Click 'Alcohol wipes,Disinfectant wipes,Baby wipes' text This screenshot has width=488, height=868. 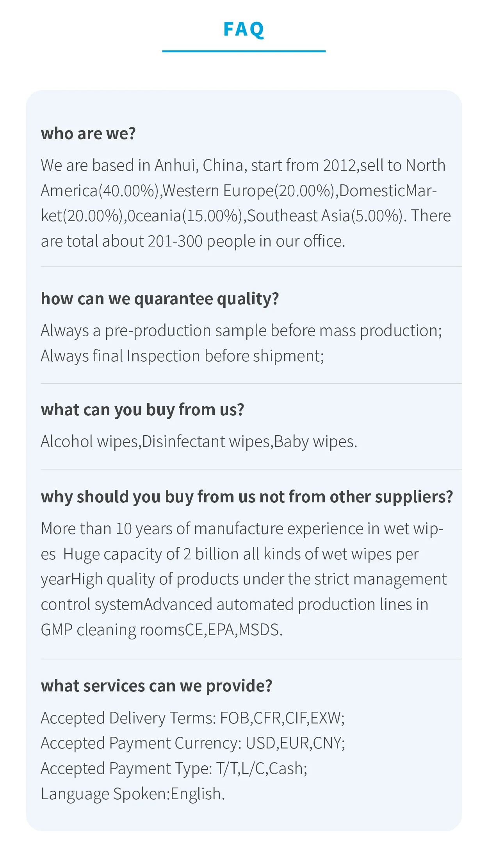[199, 442]
